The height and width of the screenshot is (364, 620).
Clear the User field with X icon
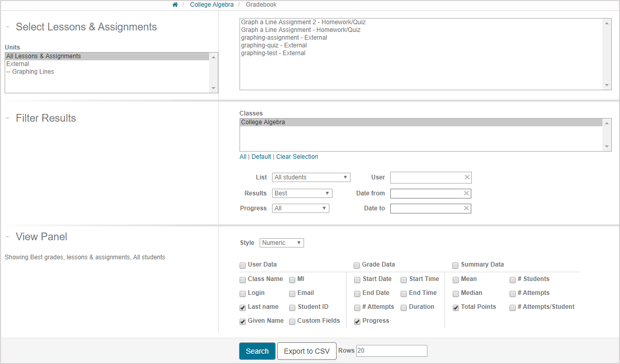[467, 177]
